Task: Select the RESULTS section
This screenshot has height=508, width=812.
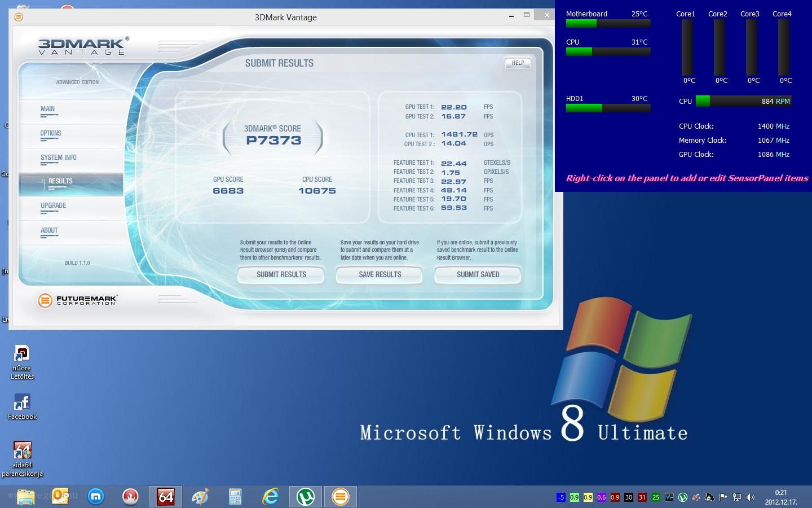Action: coord(71,185)
